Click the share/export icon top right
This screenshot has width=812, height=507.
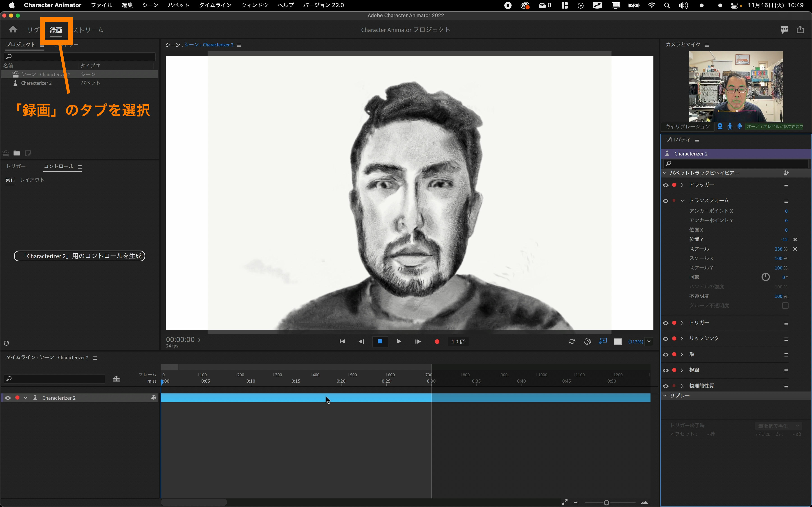tap(800, 30)
